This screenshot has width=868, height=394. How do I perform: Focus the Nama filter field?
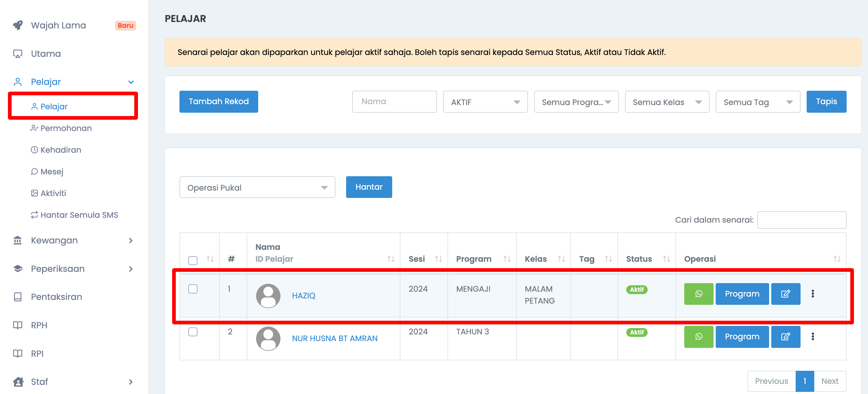394,101
